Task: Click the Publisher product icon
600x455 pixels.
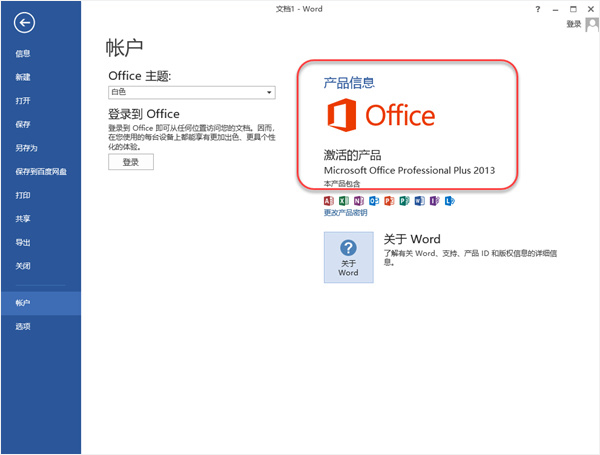Action: coord(404,201)
